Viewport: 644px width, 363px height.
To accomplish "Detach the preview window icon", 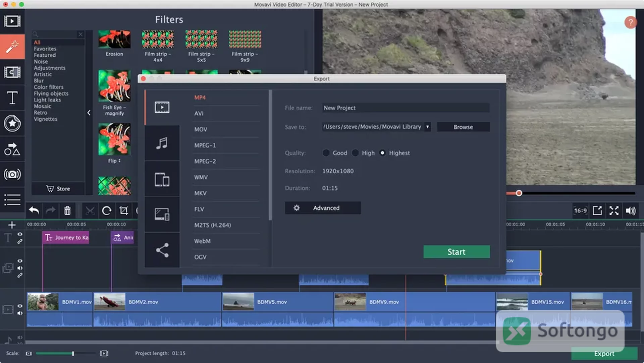I will click(x=597, y=210).
